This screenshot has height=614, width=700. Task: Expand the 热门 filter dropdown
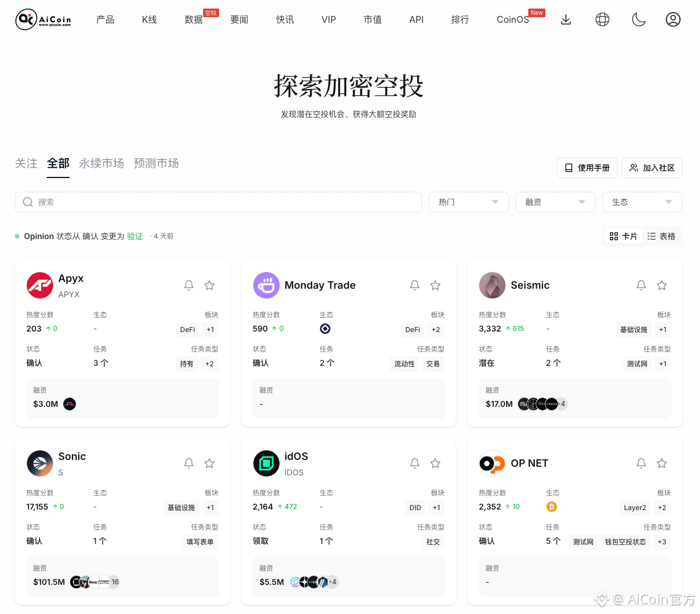tap(468, 202)
